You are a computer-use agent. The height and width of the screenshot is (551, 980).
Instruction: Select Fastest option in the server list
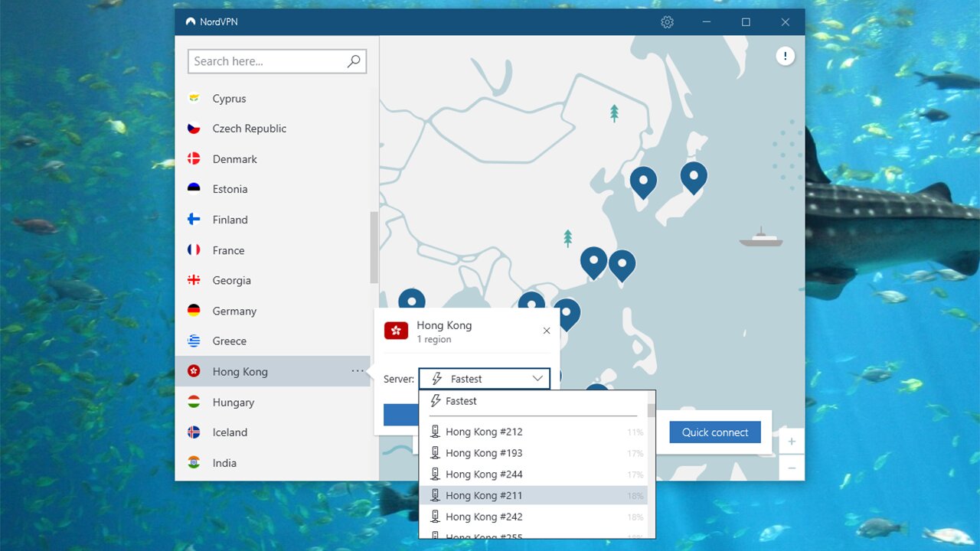click(461, 401)
